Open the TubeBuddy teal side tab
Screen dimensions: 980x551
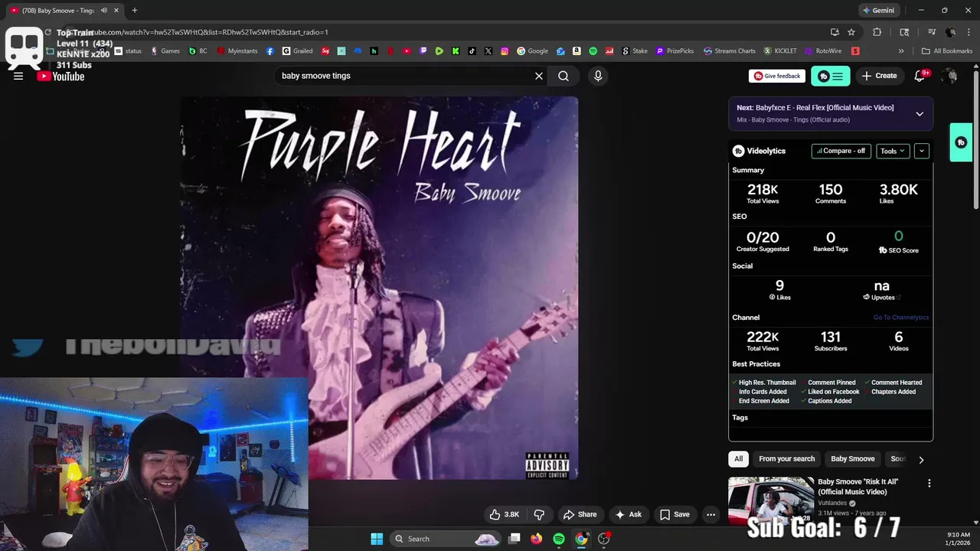[x=961, y=142]
